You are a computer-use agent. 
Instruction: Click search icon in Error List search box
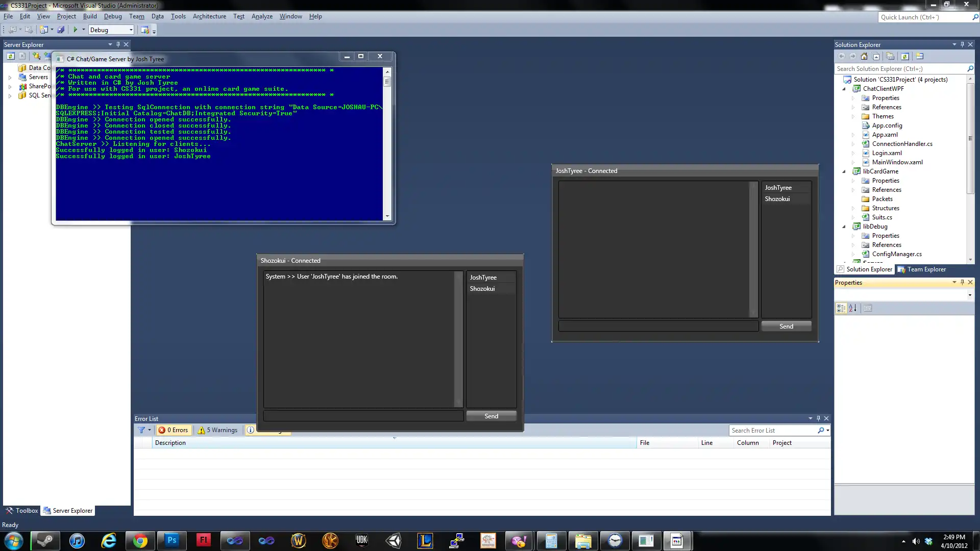pyautogui.click(x=821, y=431)
